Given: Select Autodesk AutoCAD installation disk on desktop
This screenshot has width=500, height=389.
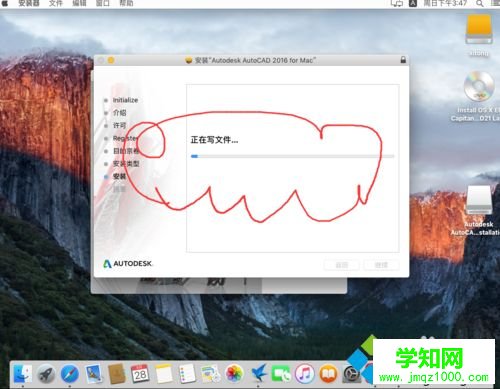Looking at the screenshot, I should tap(479, 200).
